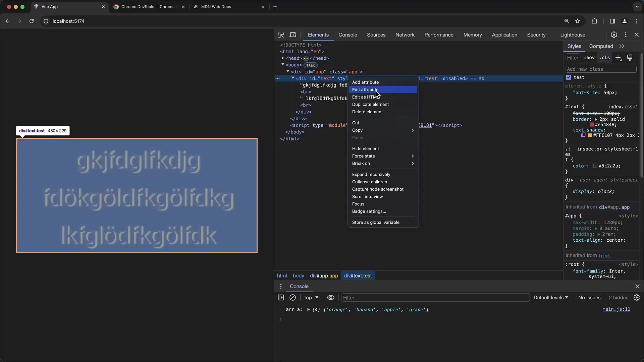Open the top context dropdown
Viewport: 644px width, 362px height.
pyautogui.click(x=311, y=298)
